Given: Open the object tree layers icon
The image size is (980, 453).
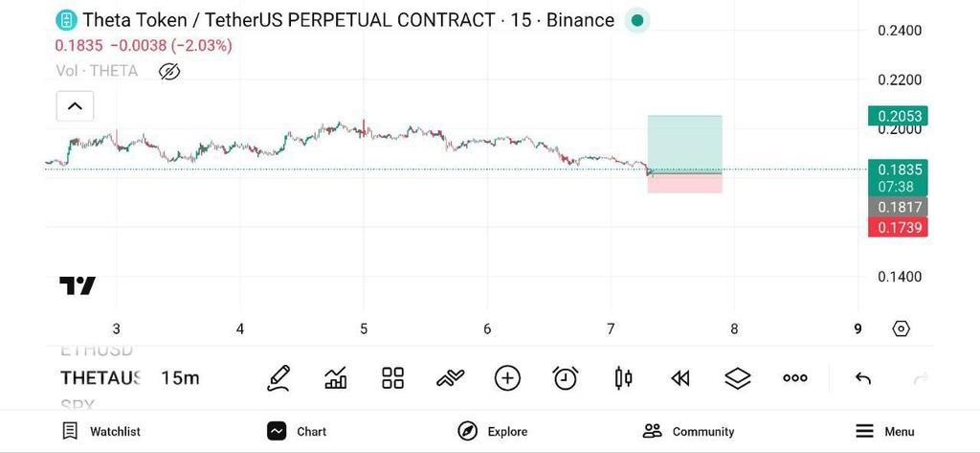Looking at the screenshot, I should point(737,378).
